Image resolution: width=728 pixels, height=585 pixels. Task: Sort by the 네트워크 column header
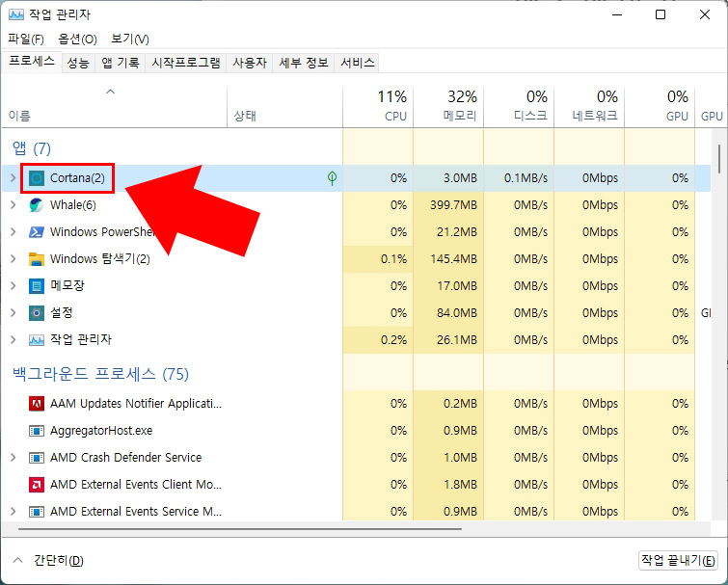[x=590, y=108]
